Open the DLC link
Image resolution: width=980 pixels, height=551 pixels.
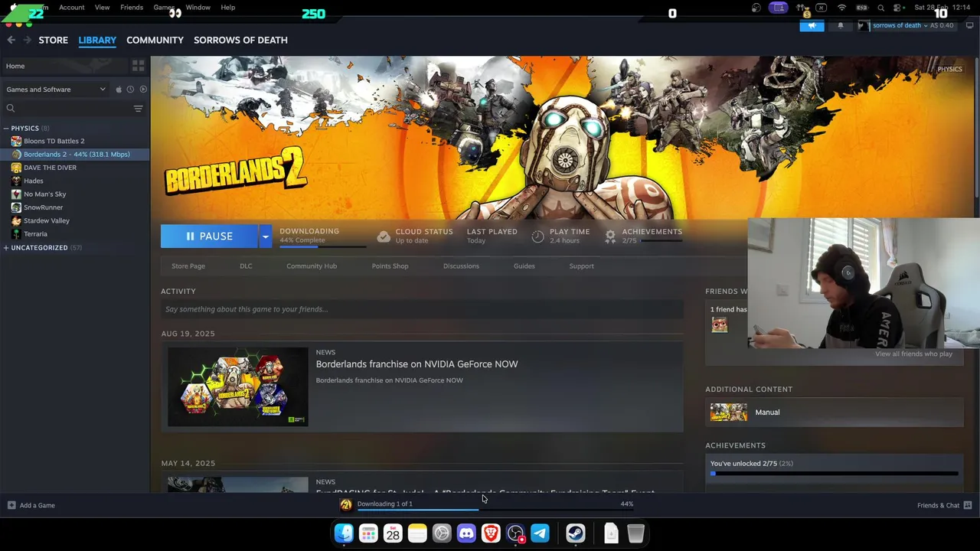tap(246, 266)
